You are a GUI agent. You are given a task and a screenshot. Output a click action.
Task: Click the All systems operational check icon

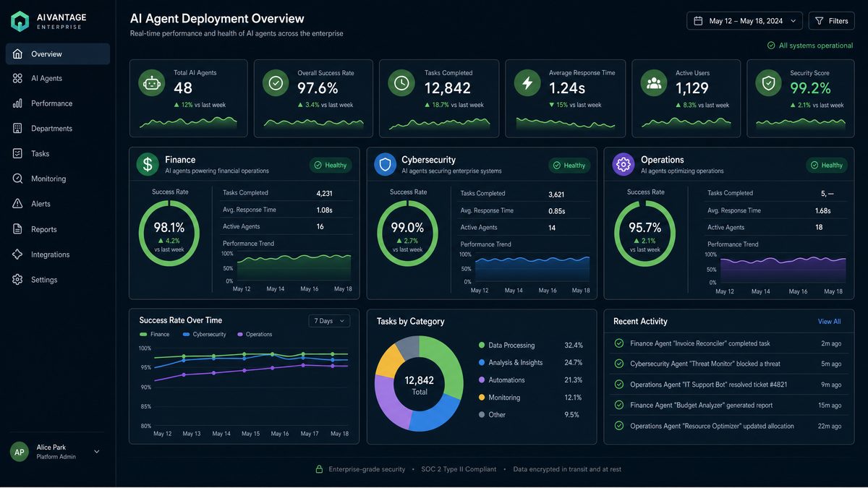[x=771, y=46]
